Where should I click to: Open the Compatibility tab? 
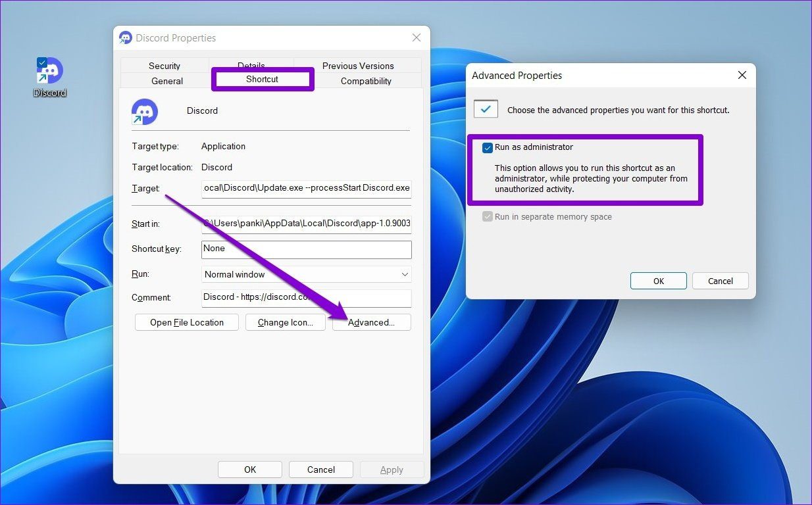click(366, 81)
